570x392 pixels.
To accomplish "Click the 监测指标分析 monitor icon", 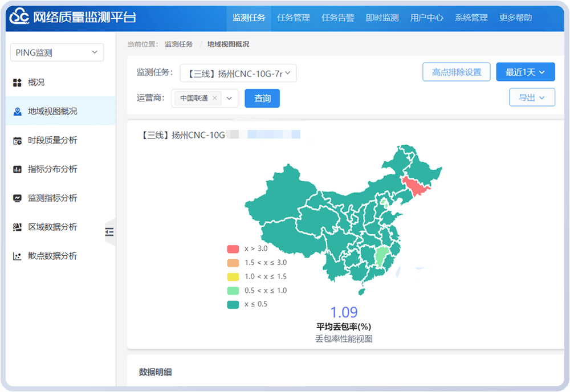I will tap(17, 198).
